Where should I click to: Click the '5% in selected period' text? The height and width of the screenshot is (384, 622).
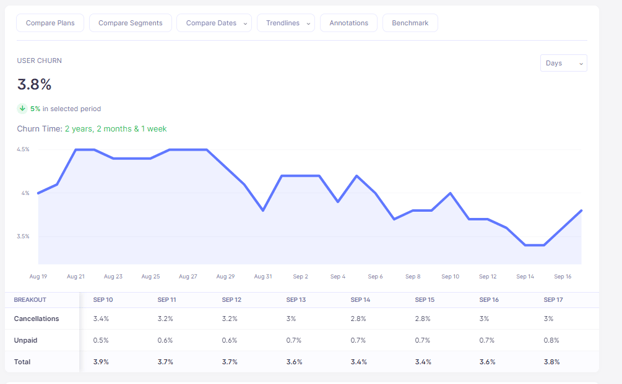tap(66, 109)
